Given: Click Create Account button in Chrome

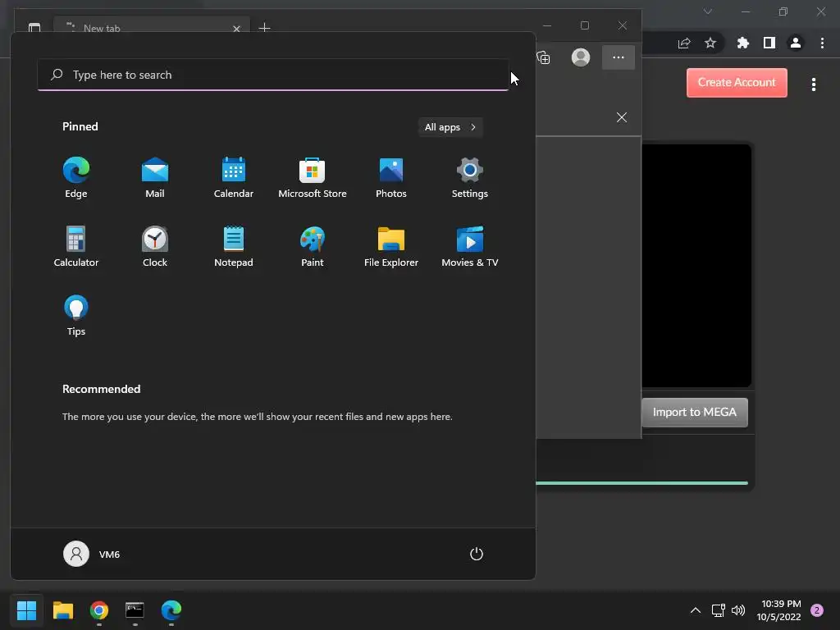Looking at the screenshot, I should click(737, 83).
